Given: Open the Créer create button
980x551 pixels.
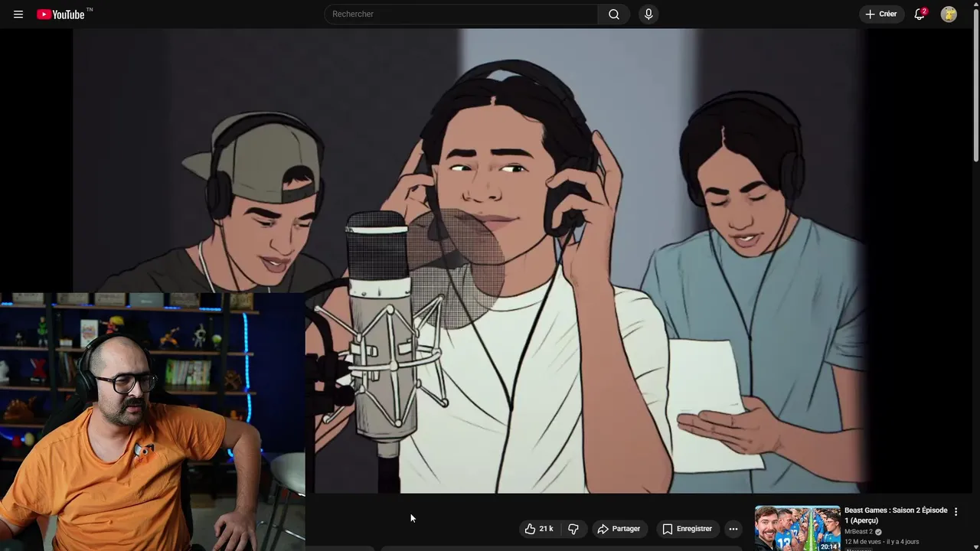Looking at the screenshot, I should 881,14.
